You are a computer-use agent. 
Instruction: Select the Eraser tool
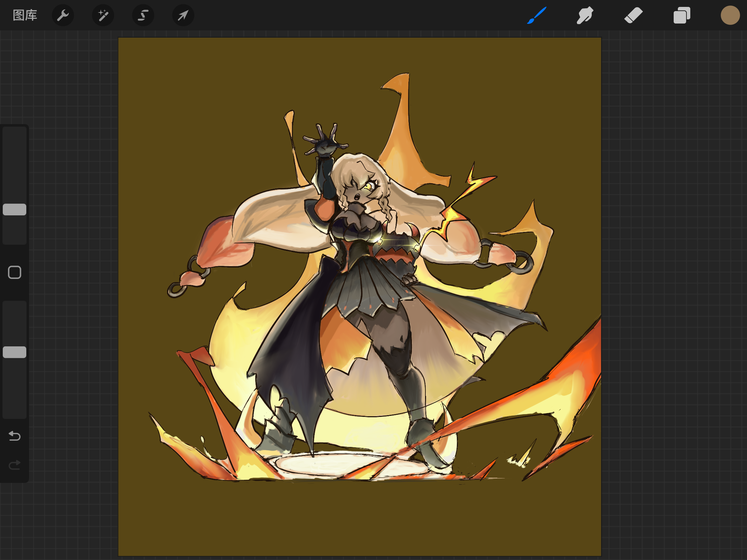pos(634,15)
